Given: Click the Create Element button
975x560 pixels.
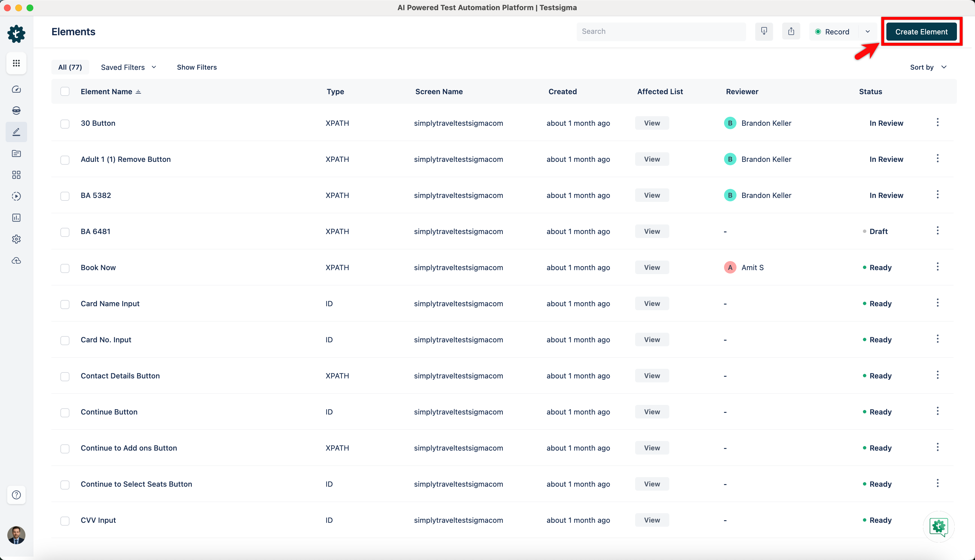Looking at the screenshot, I should (x=921, y=32).
